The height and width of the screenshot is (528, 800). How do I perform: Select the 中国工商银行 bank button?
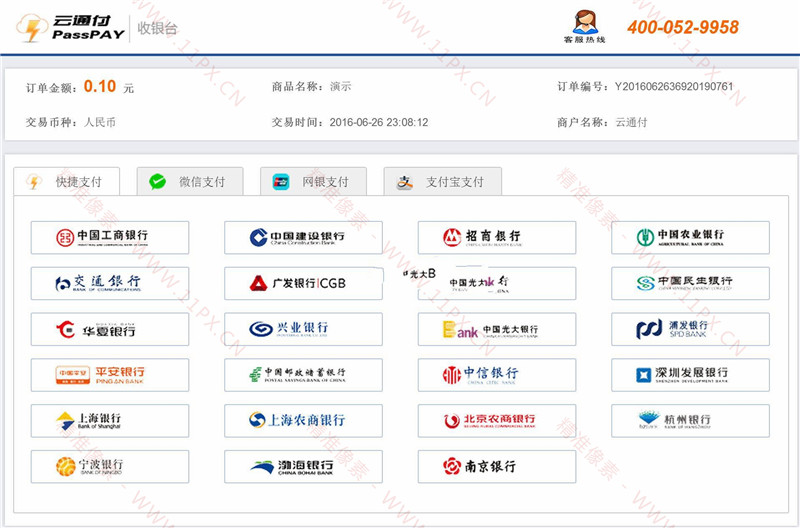[x=110, y=238]
